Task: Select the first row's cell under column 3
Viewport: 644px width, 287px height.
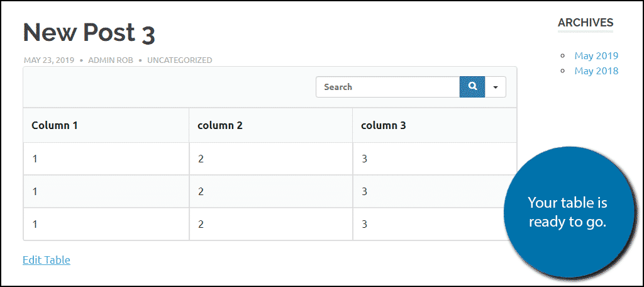Action: pos(435,159)
